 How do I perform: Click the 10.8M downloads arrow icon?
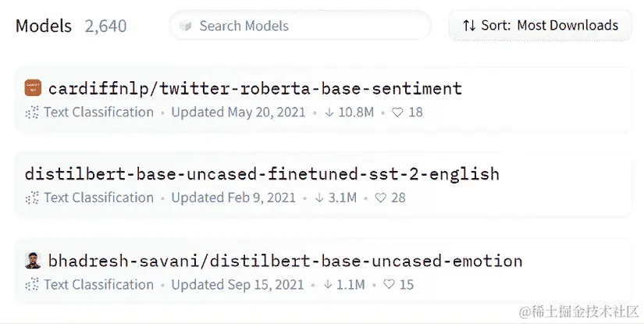[329, 112]
